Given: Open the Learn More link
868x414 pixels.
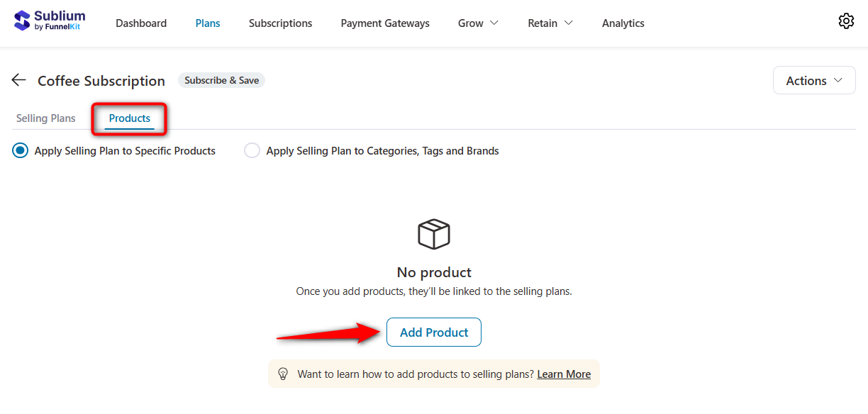Looking at the screenshot, I should click(x=563, y=374).
